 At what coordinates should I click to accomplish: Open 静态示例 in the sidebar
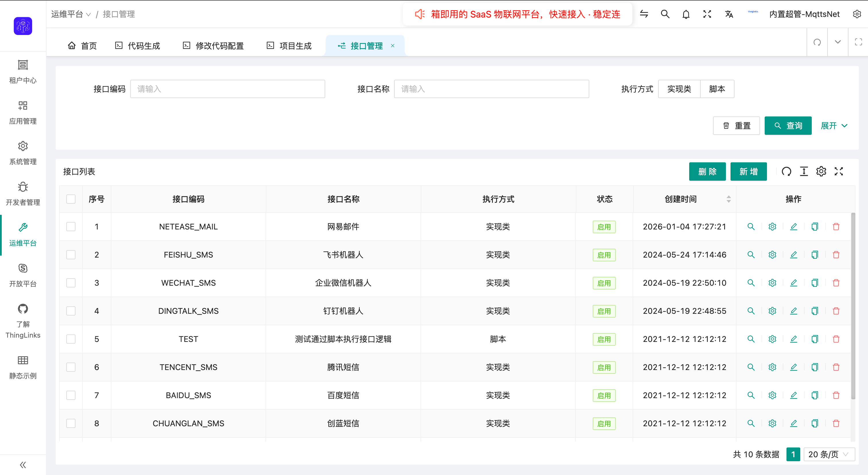point(23,367)
